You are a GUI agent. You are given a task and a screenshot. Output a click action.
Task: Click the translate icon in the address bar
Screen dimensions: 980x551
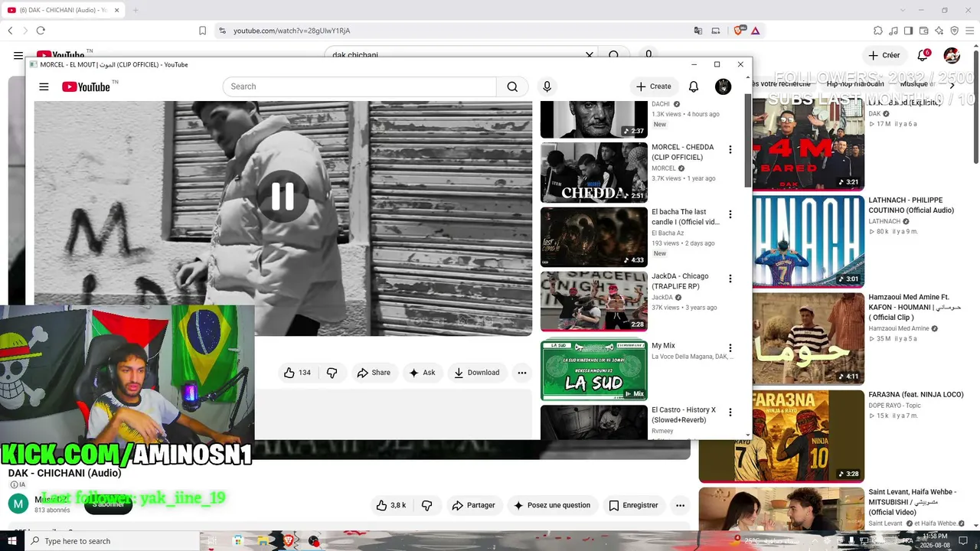coord(698,31)
